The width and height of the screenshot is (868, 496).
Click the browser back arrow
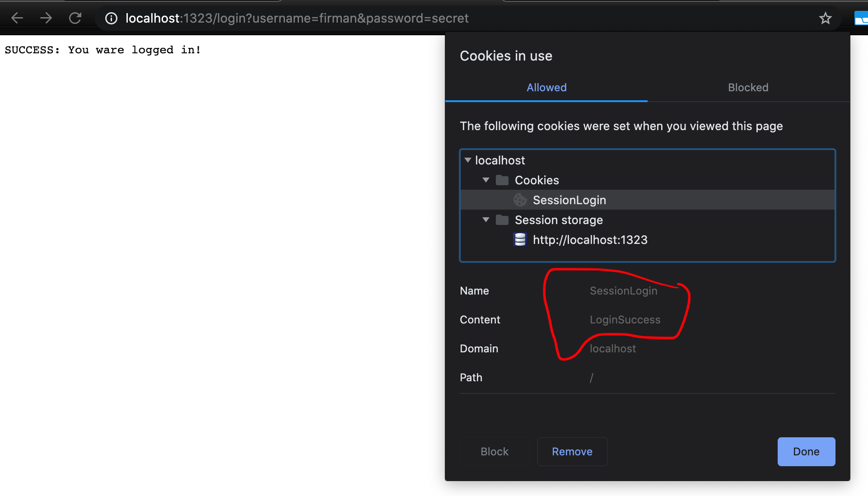(17, 18)
